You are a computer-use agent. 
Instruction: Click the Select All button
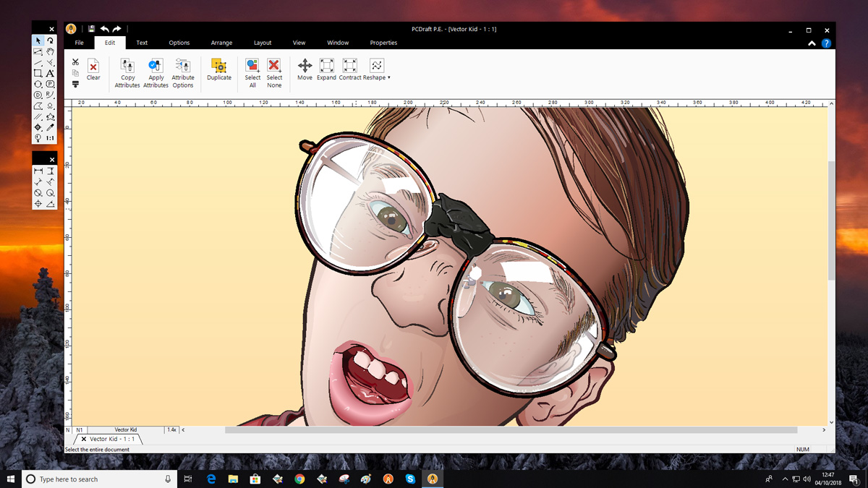(x=252, y=71)
